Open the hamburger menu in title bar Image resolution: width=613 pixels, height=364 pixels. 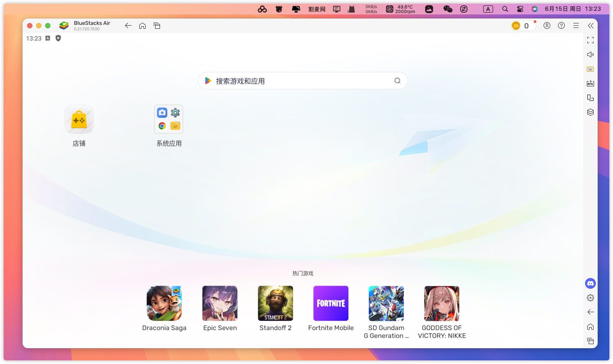(576, 26)
